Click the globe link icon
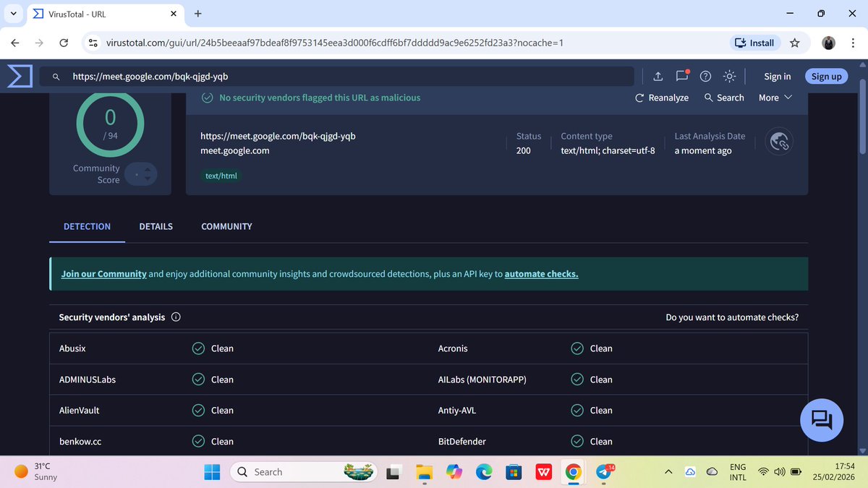This screenshot has height=488, width=868. point(780,142)
